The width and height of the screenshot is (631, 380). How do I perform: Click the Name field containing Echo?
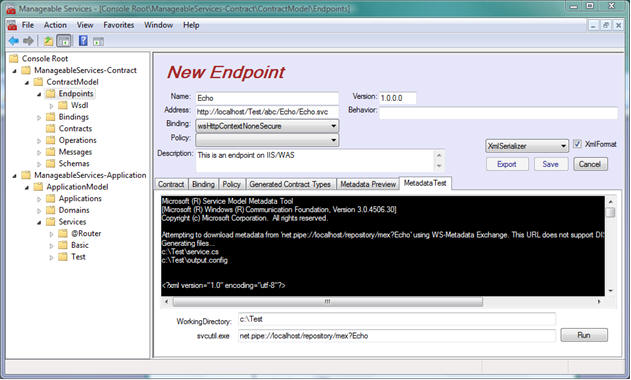click(267, 98)
